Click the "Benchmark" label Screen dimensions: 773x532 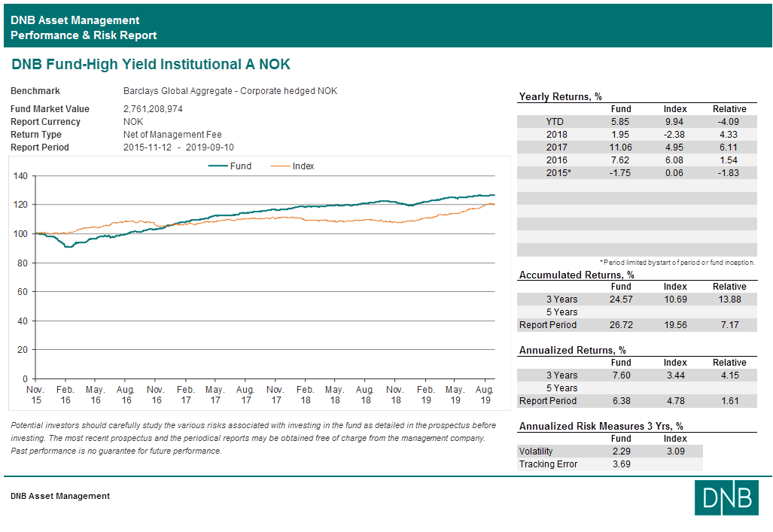point(35,91)
